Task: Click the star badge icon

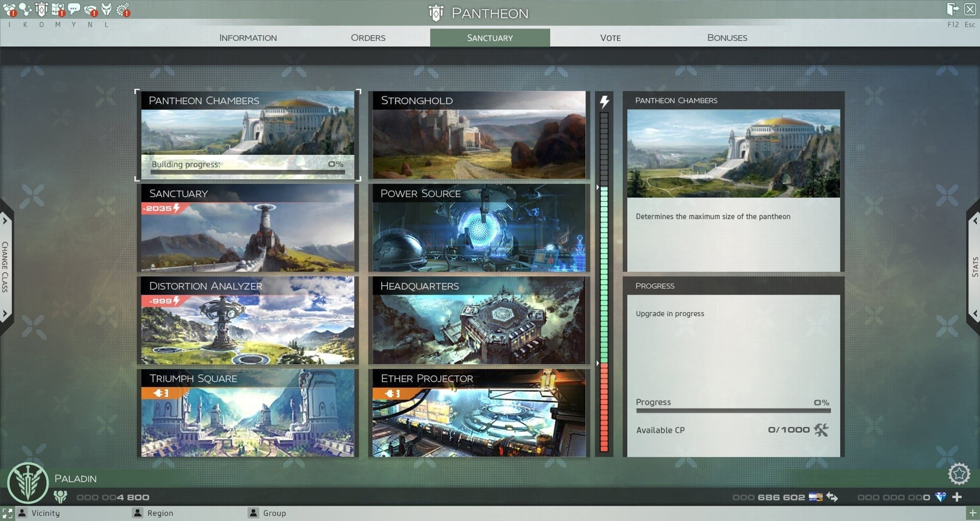Action: pos(959,474)
